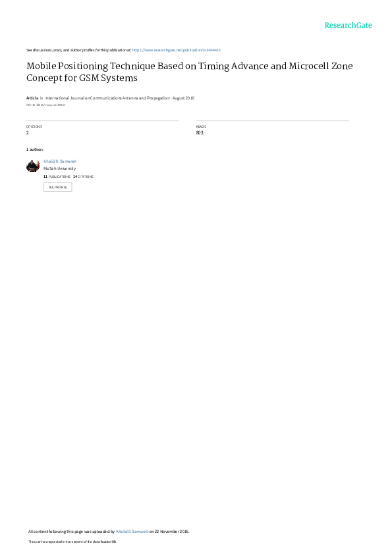Click the CITATIONS heading label

pos(34,126)
